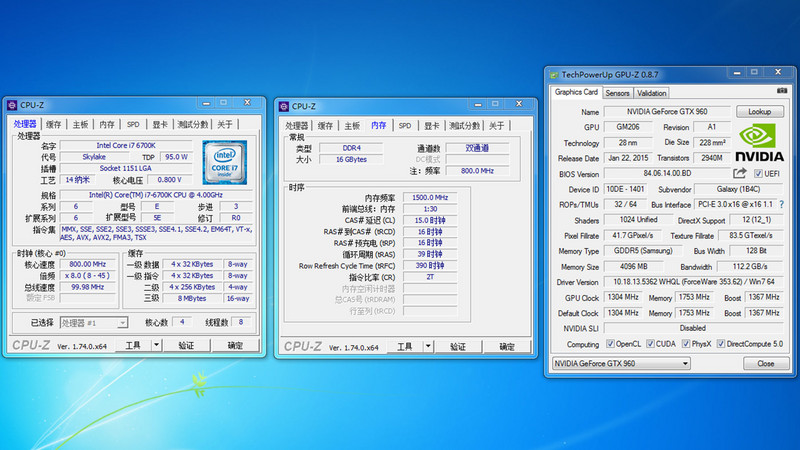This screenshot has height=450, width=800.
Task: Open the 主板 tab in memory CPU-Z
Action: (x=352, y=126)
